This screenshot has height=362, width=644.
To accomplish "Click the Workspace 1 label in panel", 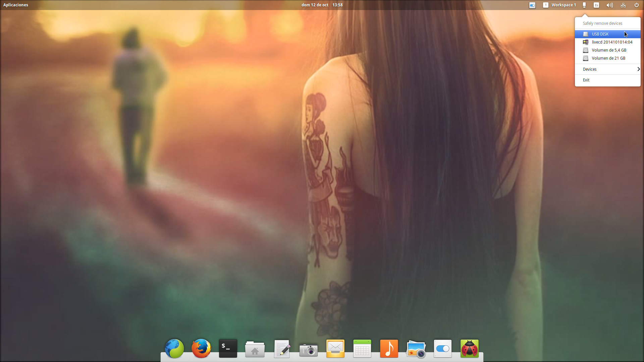I will coord(563,5).
